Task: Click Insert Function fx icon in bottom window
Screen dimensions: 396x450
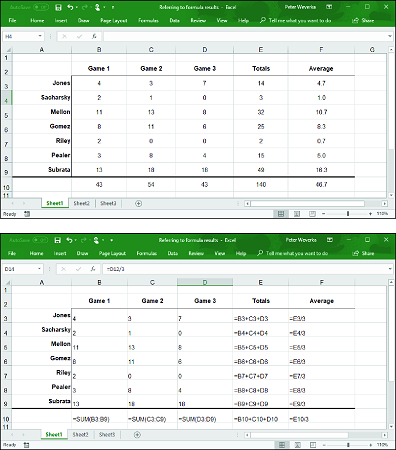Action: pyautogui.click(x=93, y=269)
